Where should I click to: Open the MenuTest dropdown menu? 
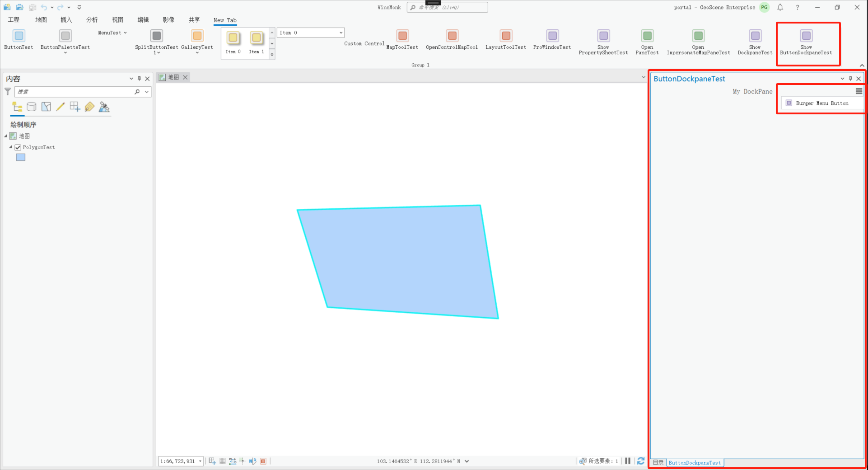click(112, 33)
